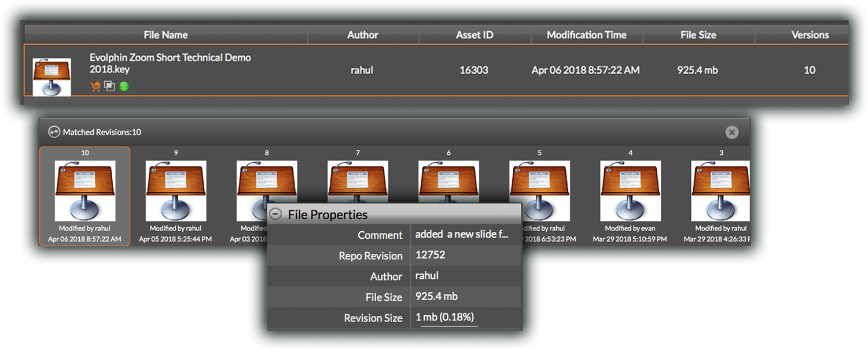Select revision 3 thumbnail
Viewport: 868px width, 350px height.
click(x=721, y=191)
